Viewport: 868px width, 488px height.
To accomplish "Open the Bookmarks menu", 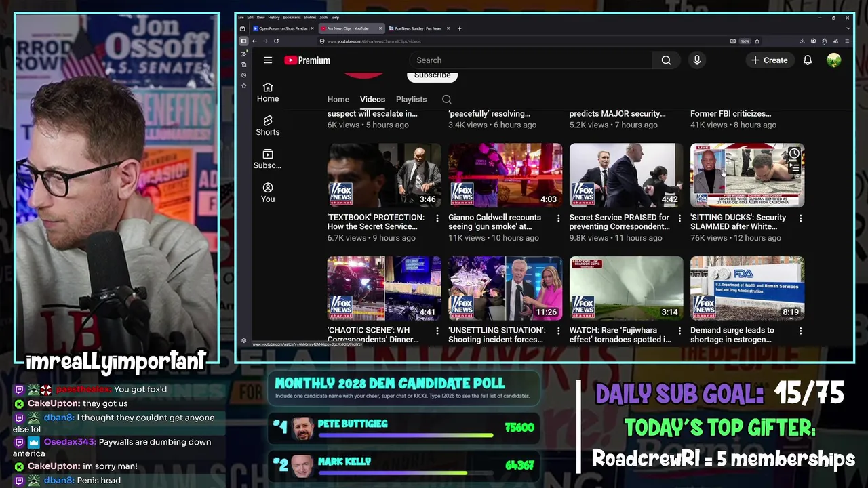I will [x=292, y=17].
